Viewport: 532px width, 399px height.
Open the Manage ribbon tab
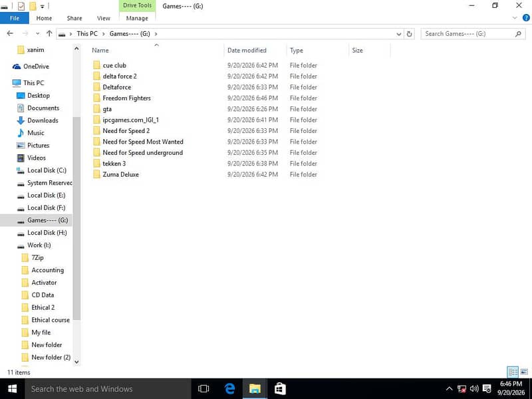click(x=137, y=18)
